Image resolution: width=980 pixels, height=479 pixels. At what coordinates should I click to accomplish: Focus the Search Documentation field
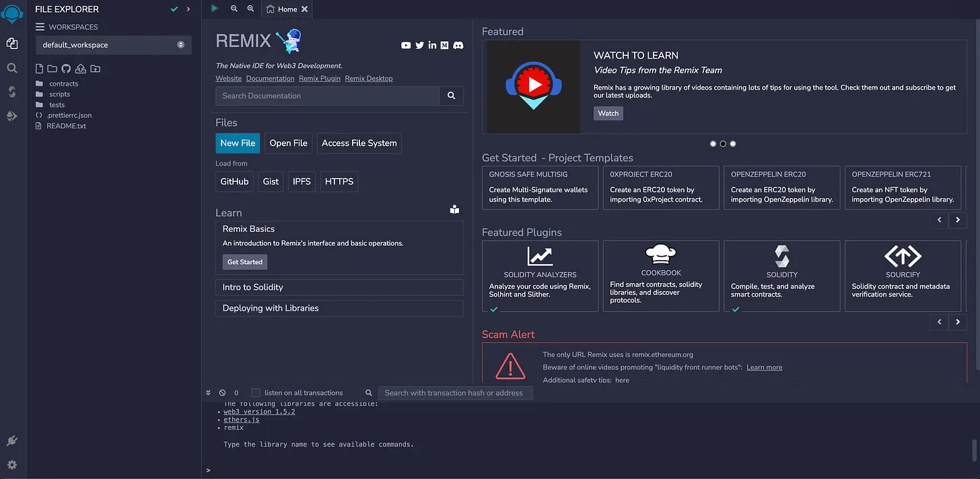pos(328,96)
